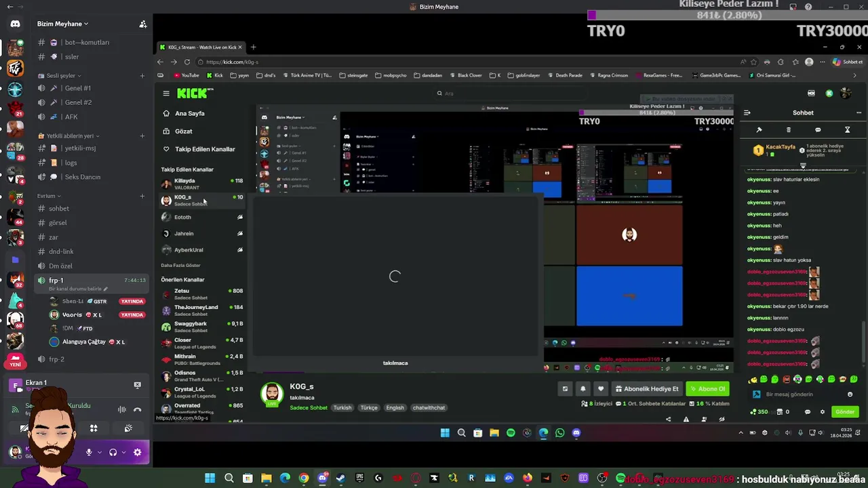868x488 pixels.
Task: Collapse the Kick chat panel
Action: coord(747,113)
